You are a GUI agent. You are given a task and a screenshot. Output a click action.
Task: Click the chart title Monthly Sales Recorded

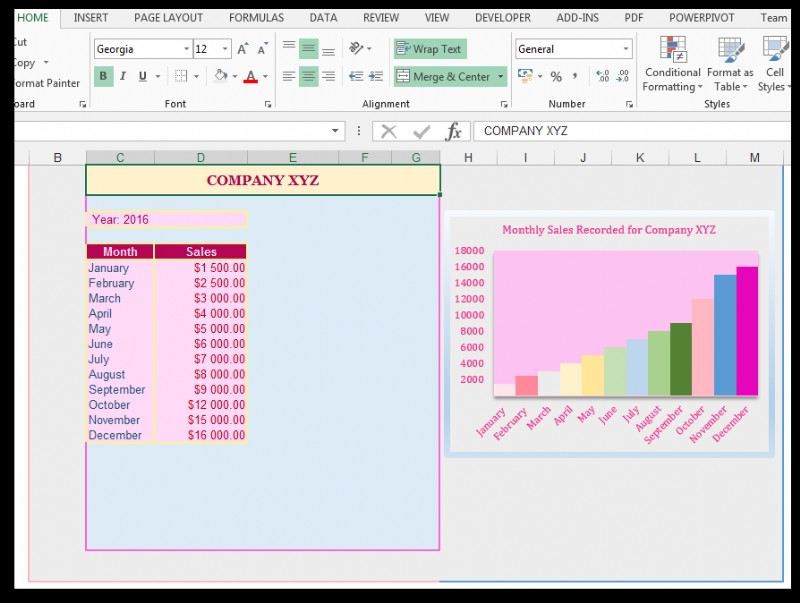[x=609, y=230]
